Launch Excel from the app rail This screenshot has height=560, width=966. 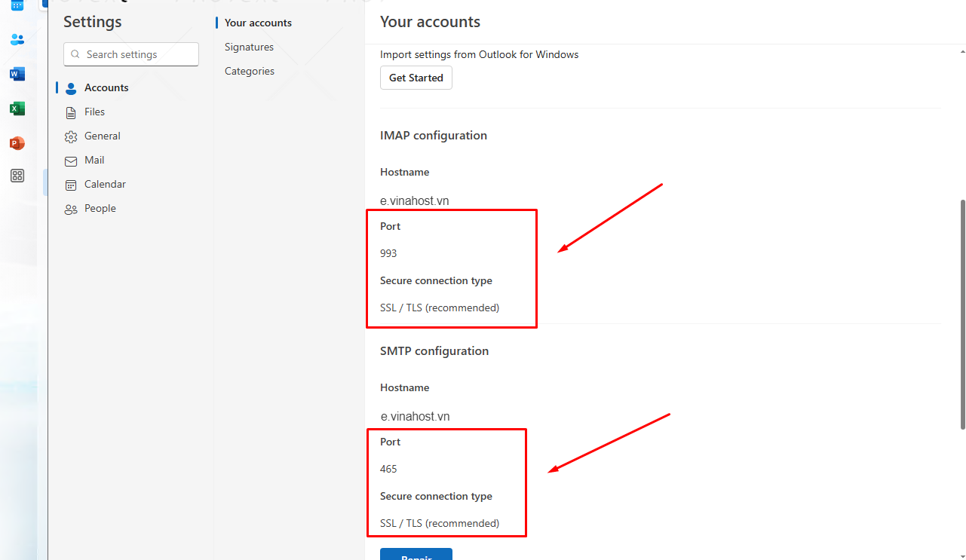[17, 109]
